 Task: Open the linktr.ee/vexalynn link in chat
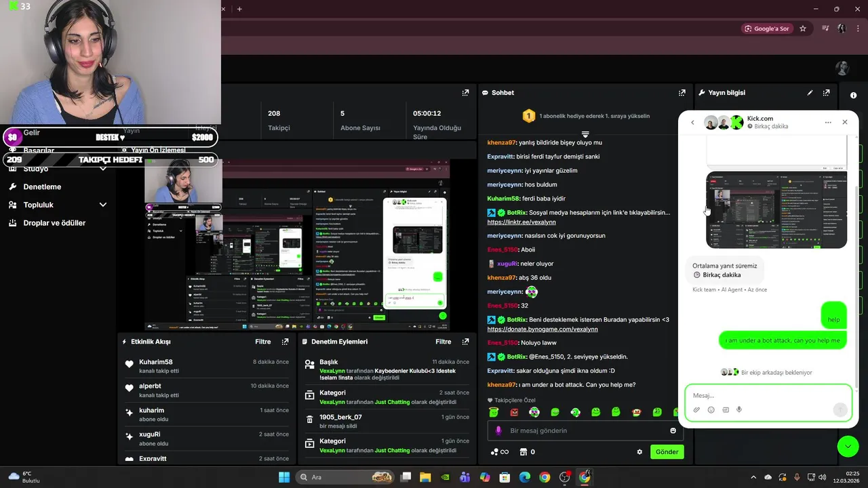(521, 222)
